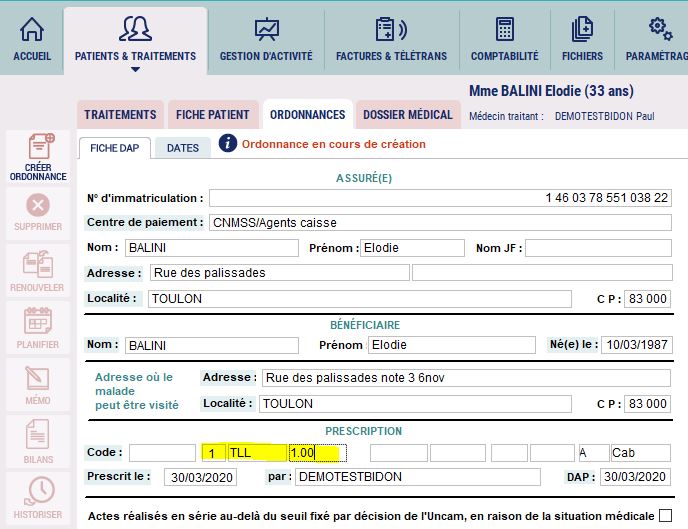Click Historiser clock icon

point(39,491)
